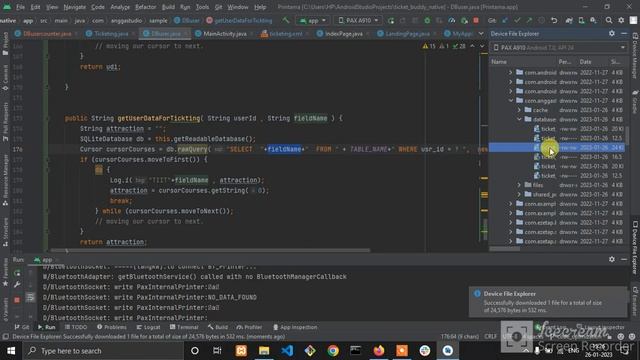The image size is (640, 360).
Task: Click the editor horizontal scrollbar
Action: [210, 250]
